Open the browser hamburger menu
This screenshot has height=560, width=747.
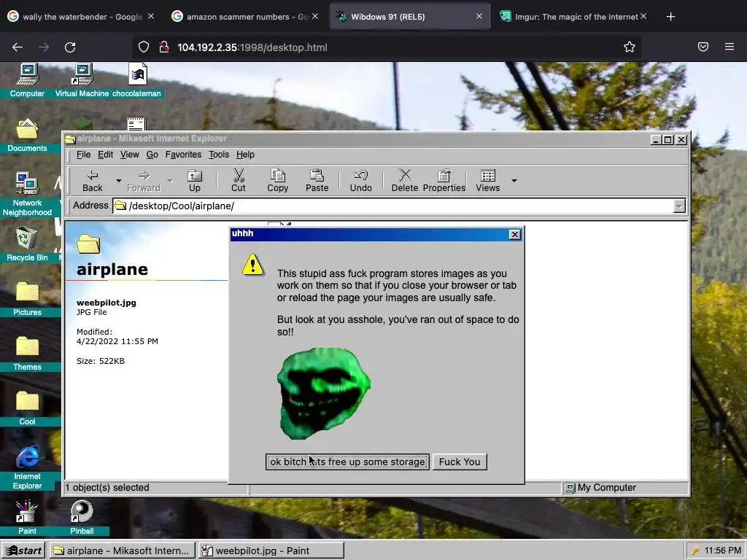click(729, 47)
